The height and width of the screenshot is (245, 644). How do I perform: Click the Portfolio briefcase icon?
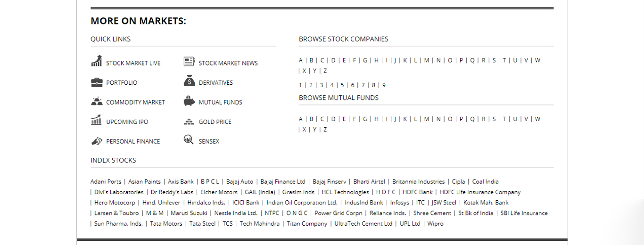[96, 82]
